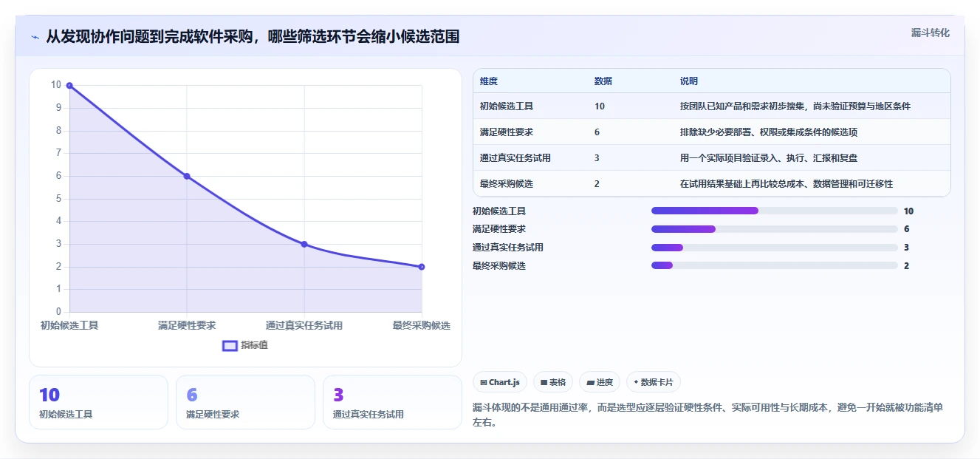Click the footnote paragraph starting 漏斗体现的不是
This screenshot has height=459, width=980.
(x=707, y=415)
